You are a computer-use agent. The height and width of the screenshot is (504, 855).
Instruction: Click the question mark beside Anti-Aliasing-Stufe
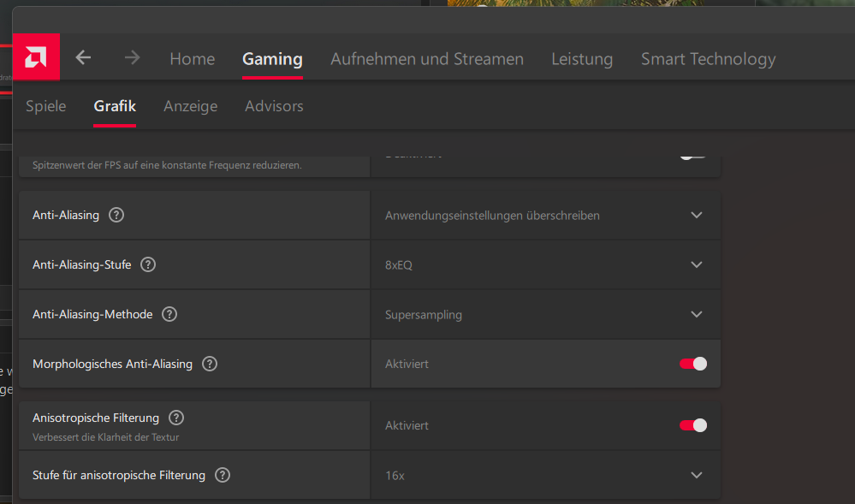point(147,264)
